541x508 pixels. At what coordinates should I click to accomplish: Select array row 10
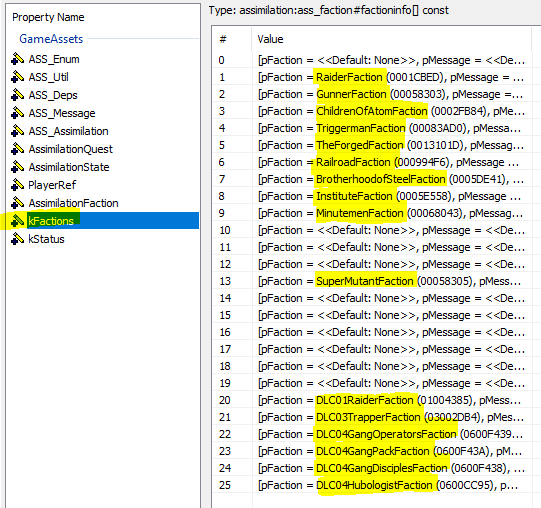(372, 230)
